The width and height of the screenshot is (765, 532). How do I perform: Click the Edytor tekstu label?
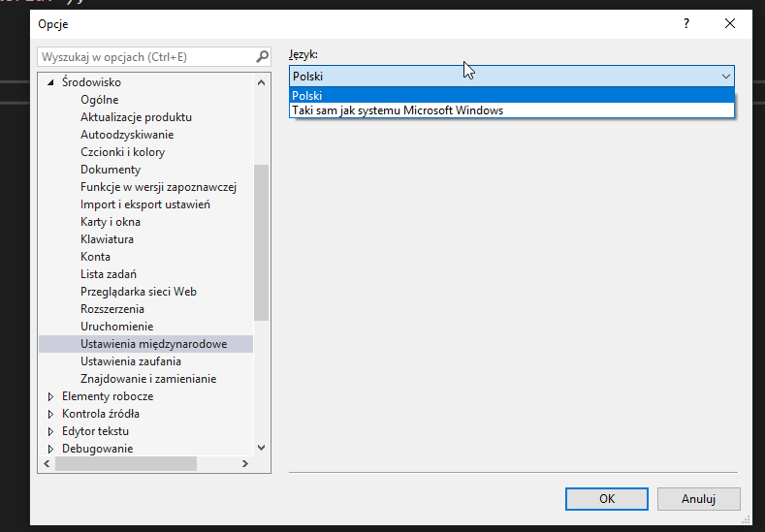tap(95, 431)
